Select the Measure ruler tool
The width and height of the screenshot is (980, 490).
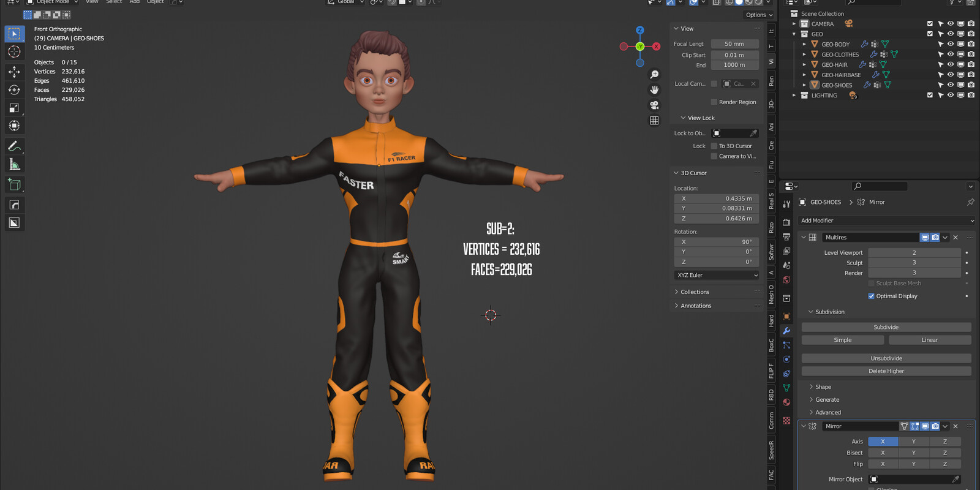(x=15, y=164)
